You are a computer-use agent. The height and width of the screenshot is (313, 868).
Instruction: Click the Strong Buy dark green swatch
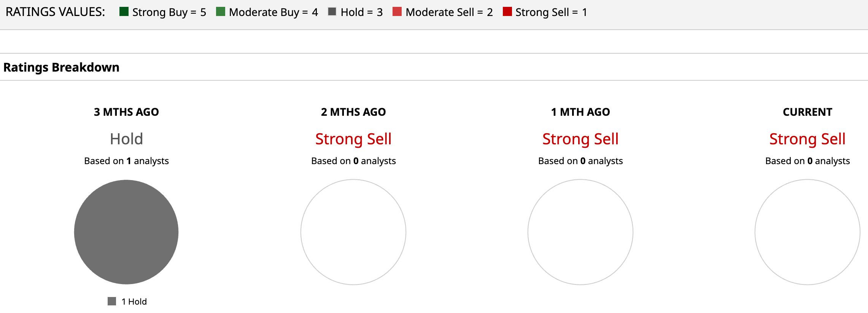click(x=124, y=12)
